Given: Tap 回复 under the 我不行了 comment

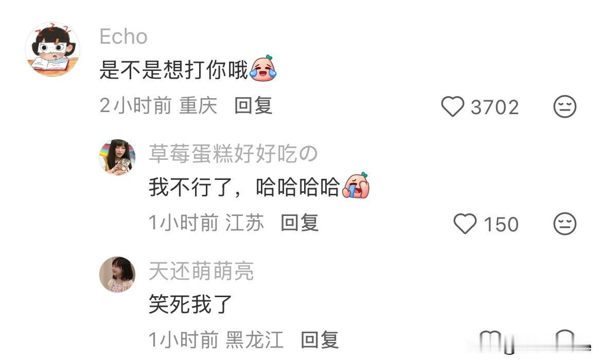Looking at the screenshot, I should [x=300, y=223].
